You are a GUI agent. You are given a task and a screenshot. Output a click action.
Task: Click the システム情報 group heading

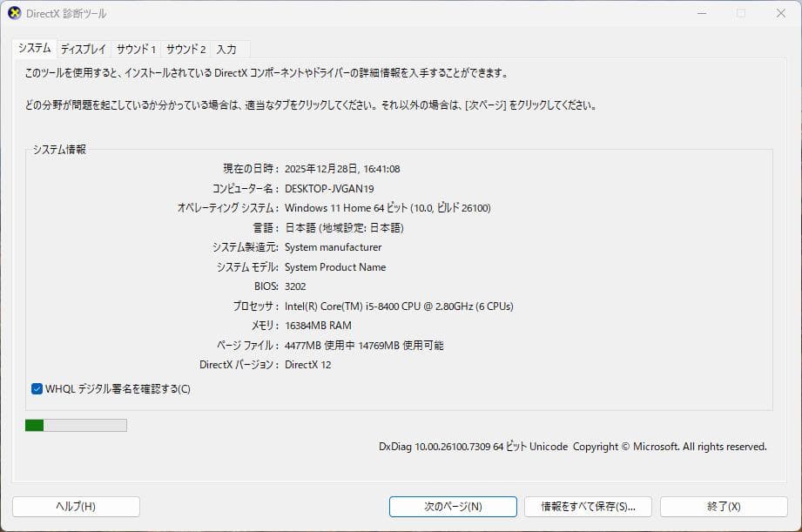pyautogui.click(x=59, y=150)
